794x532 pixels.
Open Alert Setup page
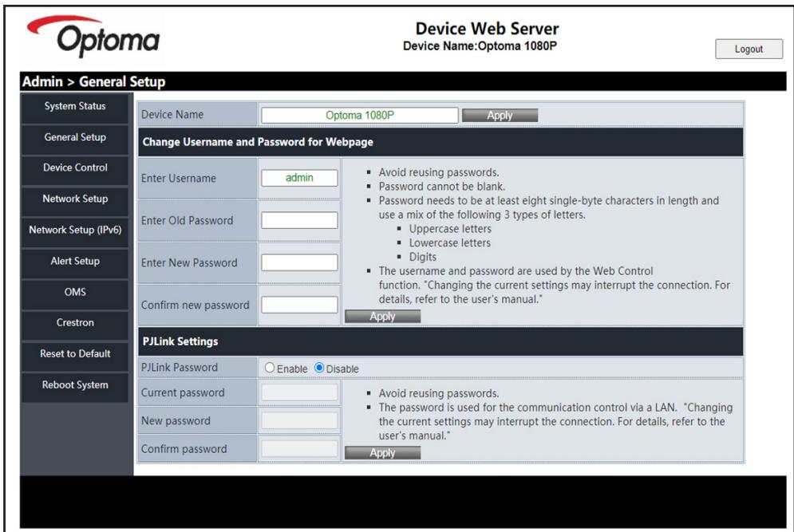tap(75, 262)
